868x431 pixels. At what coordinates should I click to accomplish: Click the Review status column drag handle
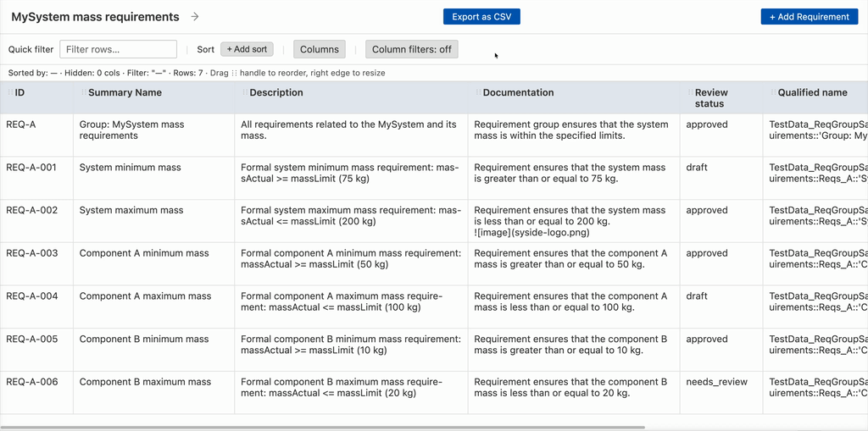690,92
